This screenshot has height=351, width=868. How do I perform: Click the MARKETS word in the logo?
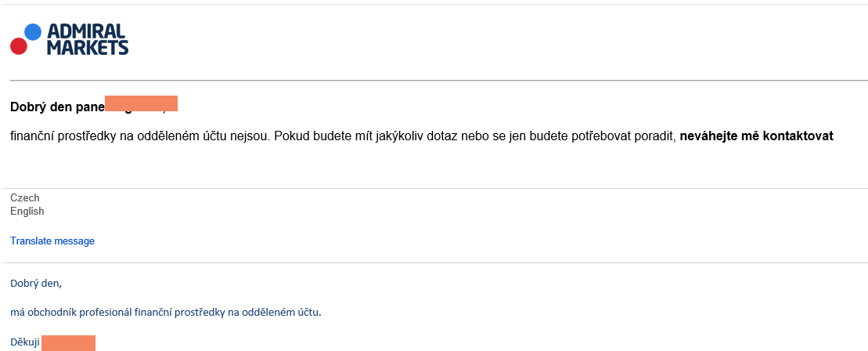pyautogui.click(x=87, y=48)
